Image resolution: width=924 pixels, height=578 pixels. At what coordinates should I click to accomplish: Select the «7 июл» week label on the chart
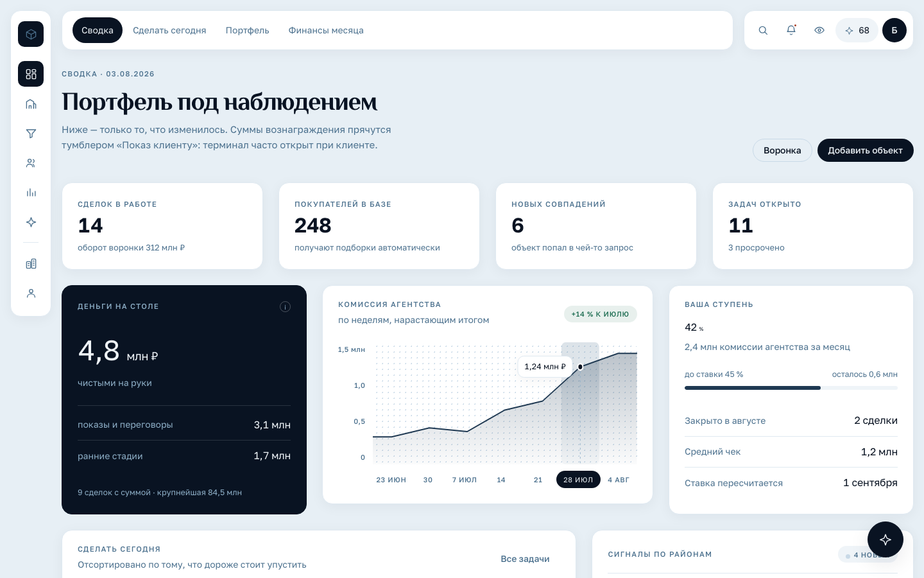pos(465,480)
